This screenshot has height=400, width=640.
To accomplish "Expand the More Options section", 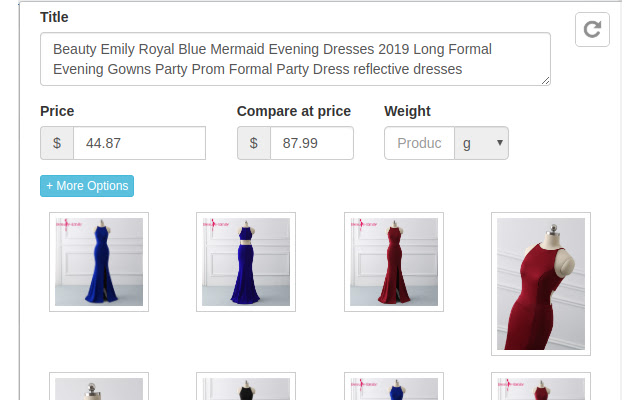I will [x=86, y=186].
